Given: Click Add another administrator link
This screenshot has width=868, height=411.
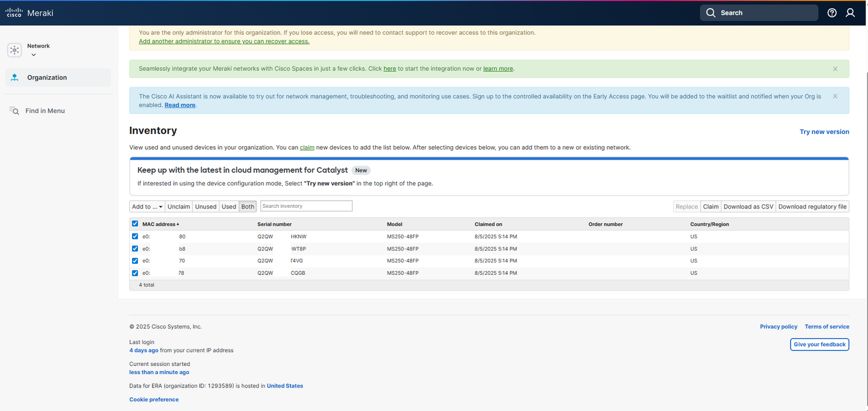Looking at the screenshot, I should (x=224, y=41).
